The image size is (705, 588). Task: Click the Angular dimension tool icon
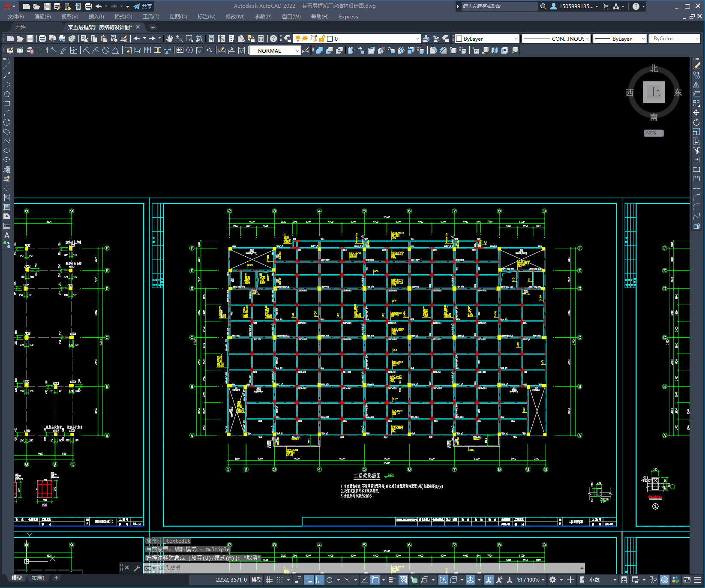115,51
